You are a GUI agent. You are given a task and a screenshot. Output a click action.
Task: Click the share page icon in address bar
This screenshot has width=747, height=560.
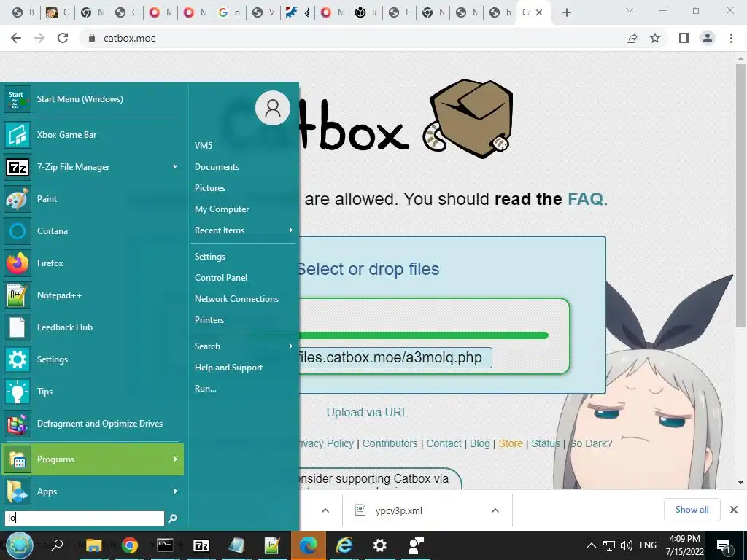pyautogui.click(x=632, y=38)
